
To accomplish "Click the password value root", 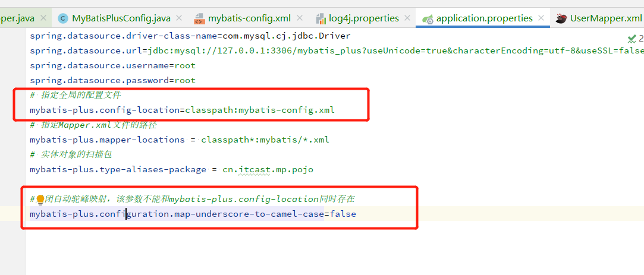I will (x=185, y=80).
